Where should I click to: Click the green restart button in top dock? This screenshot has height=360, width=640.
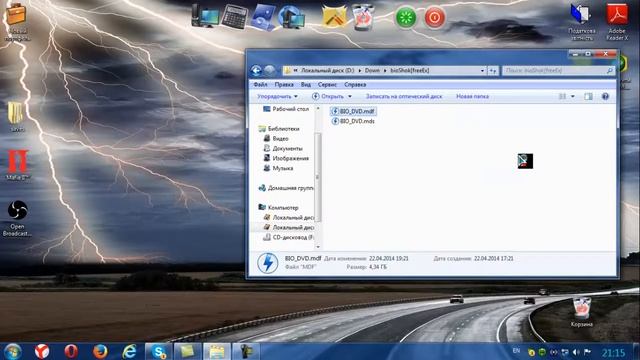point(406,18)
